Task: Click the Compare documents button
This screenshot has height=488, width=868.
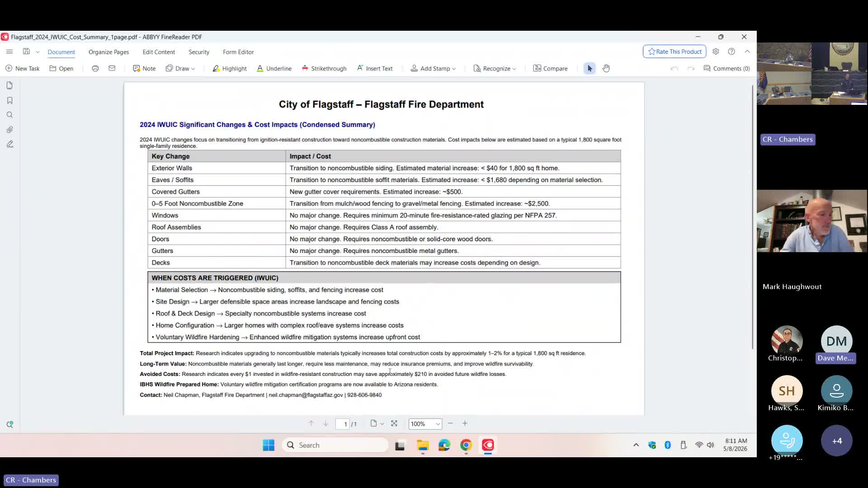Action: pos(551,69)
